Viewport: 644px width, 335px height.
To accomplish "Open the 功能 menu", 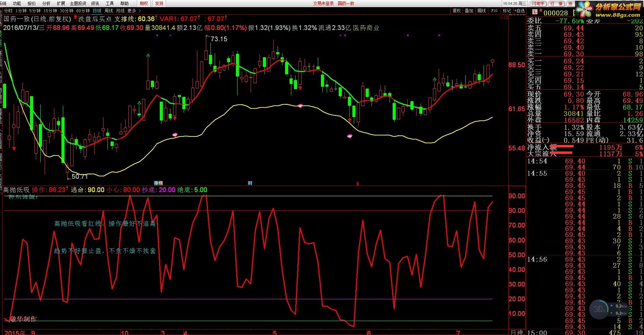I will click(x=17, y=3).
